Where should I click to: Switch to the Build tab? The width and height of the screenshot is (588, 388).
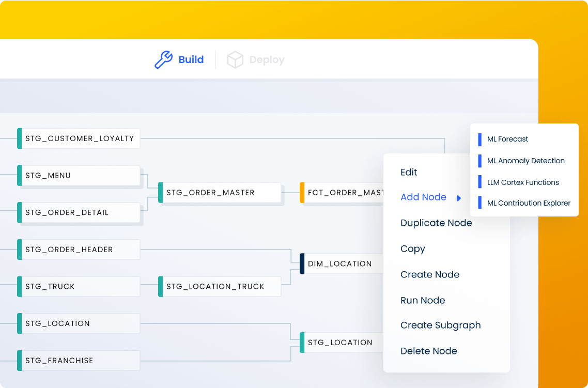[x=179, y=60]
